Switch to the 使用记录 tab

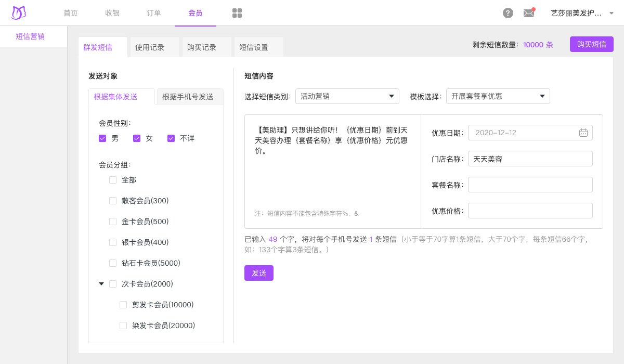pos(150,47)
